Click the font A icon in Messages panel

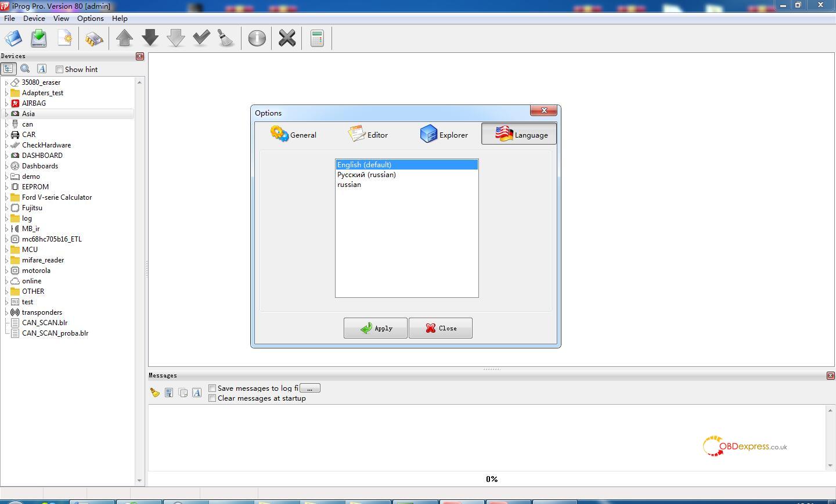(197, 393)
